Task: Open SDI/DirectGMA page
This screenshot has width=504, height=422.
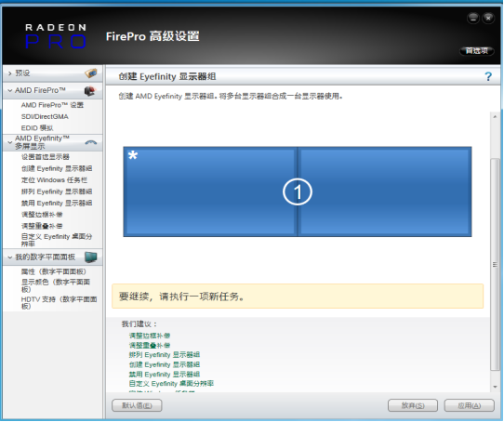Action: point(45,116)
